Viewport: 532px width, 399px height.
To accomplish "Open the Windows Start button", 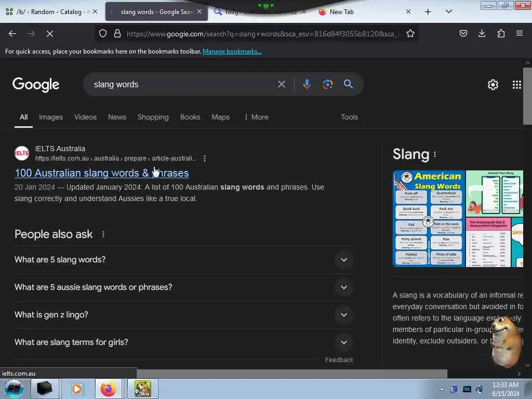I will [x=14, y=389].
